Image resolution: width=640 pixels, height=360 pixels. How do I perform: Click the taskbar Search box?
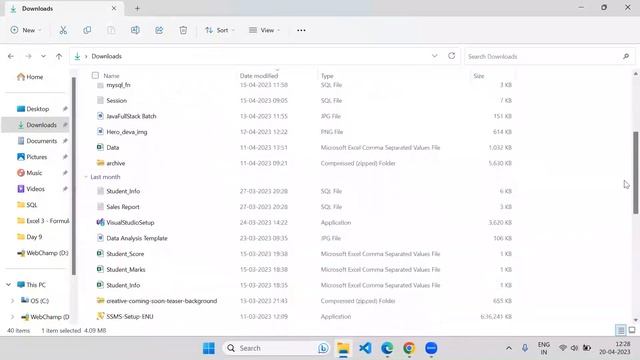(x=276, y=348)
